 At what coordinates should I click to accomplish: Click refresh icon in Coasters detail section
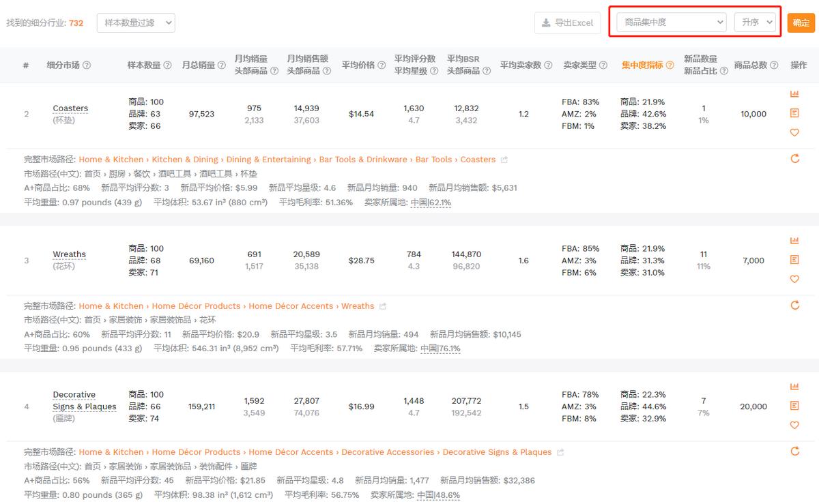click(x=794, y=159)
